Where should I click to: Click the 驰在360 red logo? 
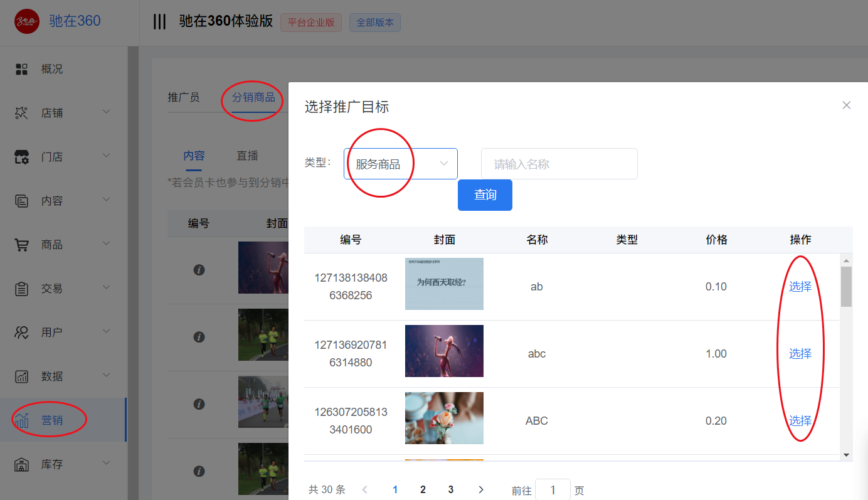coord(27,21)
